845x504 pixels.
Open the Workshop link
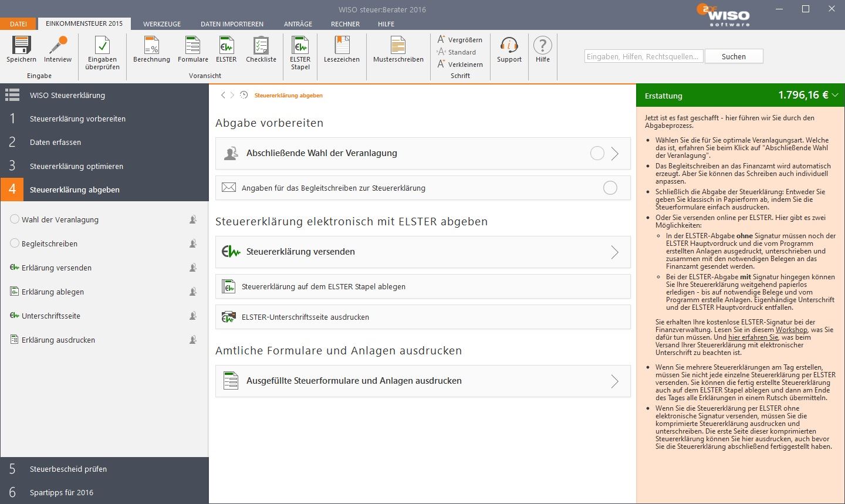tap(792, 330)
